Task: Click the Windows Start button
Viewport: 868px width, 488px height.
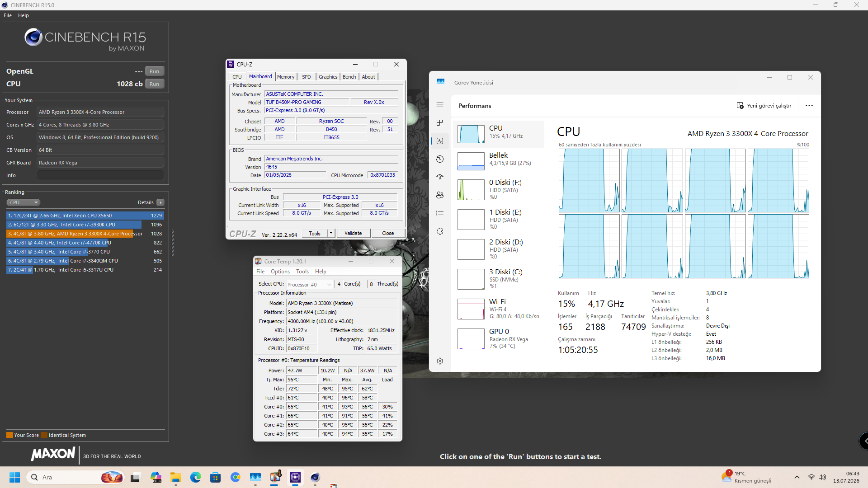Action: point(15,477)
